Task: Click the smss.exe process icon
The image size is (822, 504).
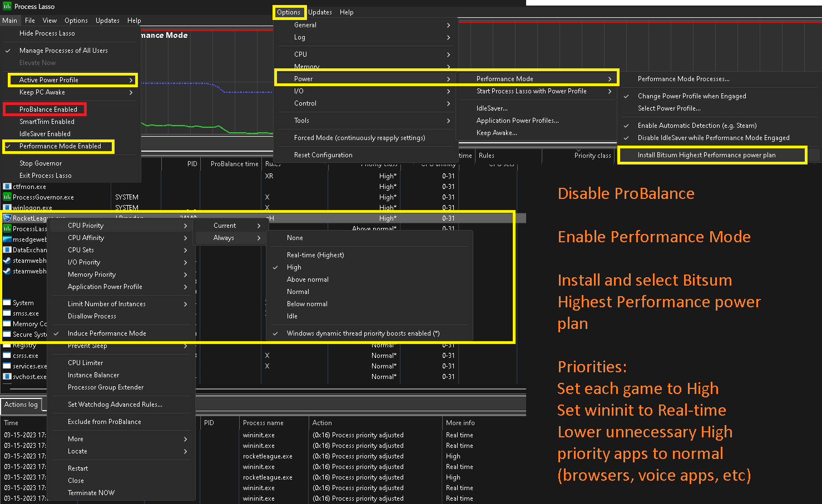Action: 7,313
